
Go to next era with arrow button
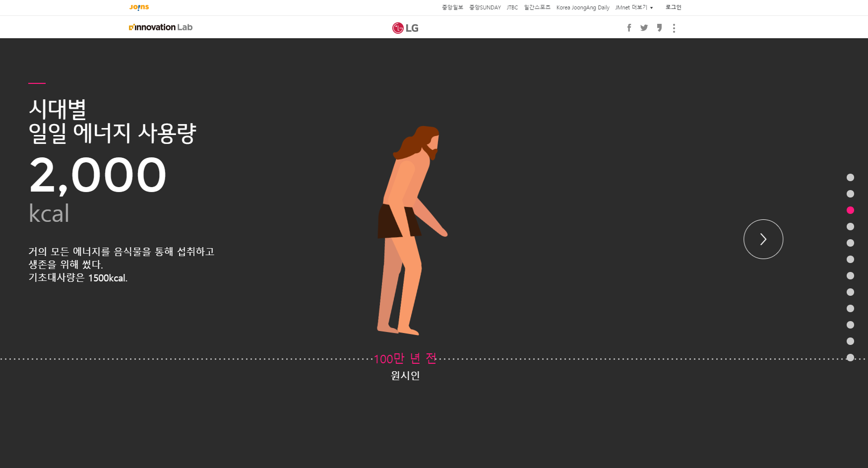(763, 239)
